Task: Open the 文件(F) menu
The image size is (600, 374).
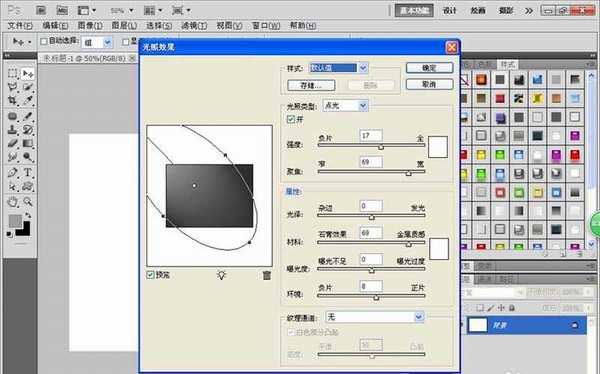Action: 20,26
